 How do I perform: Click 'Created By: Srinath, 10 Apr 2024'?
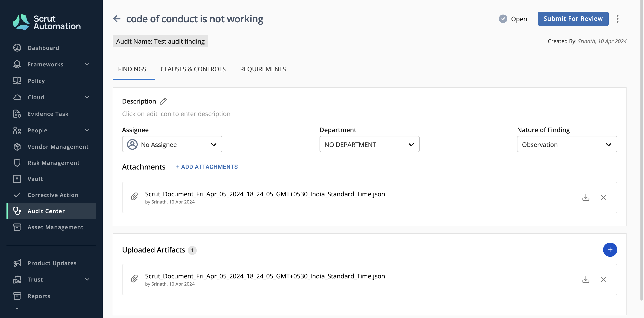pos(587,41)
